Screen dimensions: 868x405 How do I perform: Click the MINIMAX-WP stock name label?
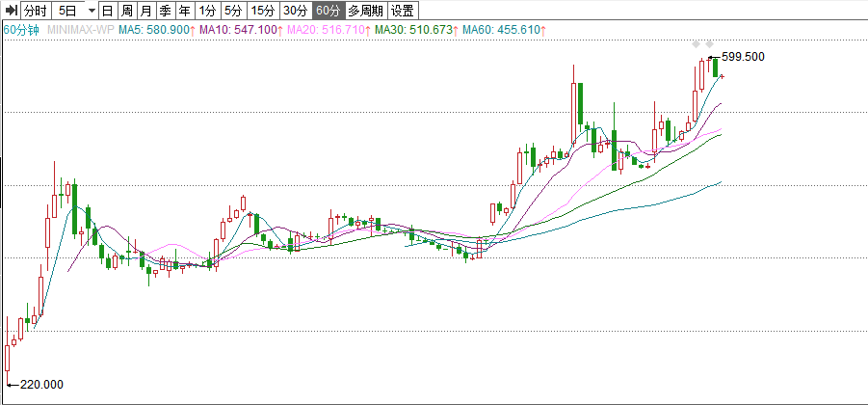tap(81, 30)
